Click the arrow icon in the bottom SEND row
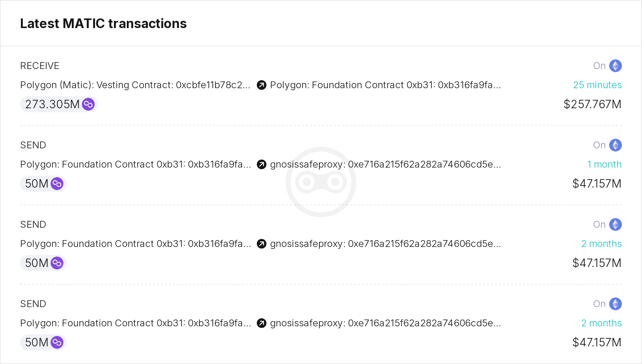The image size is (642, 364). pyautogui.click(x=262, y=323)
